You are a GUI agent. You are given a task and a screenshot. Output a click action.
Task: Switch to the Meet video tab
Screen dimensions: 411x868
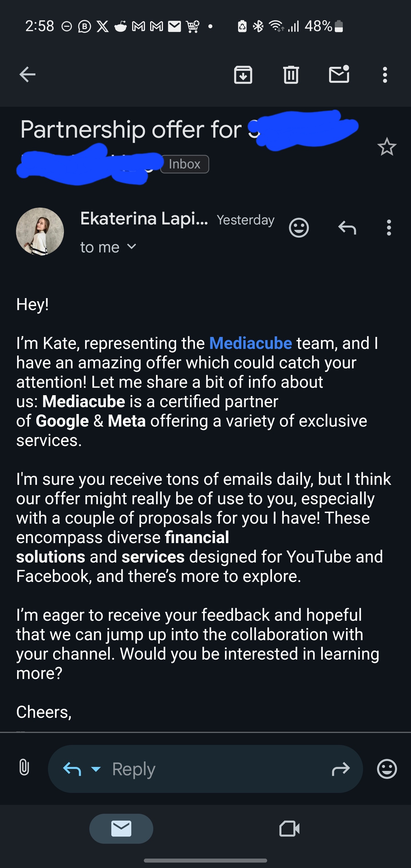pyautogui.click(x=289, y=829)
